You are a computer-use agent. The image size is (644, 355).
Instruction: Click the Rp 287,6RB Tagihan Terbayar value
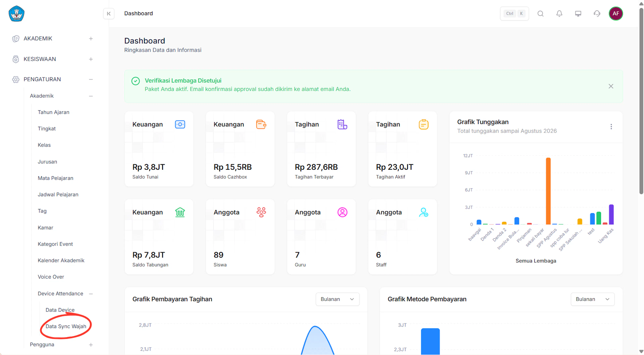point(316,167)
